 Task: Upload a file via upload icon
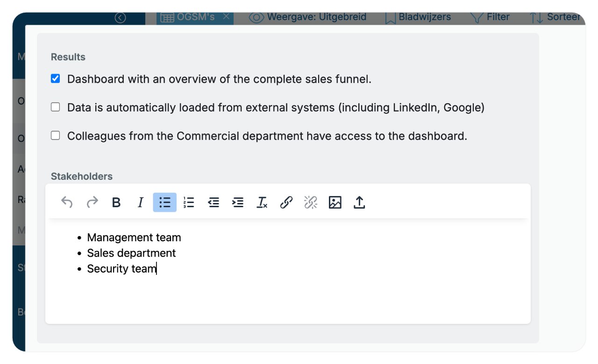(x=359, y=203)
